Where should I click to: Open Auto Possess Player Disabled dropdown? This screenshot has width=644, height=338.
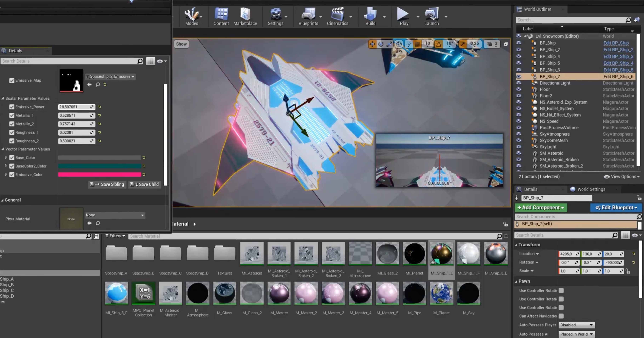577,325
